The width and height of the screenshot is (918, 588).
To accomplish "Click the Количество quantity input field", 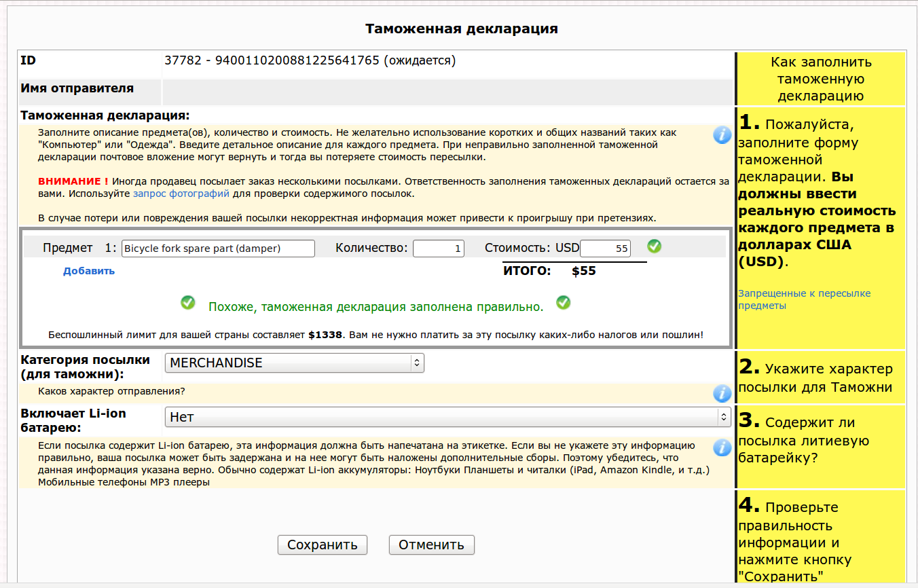I will tap(439, 249).
